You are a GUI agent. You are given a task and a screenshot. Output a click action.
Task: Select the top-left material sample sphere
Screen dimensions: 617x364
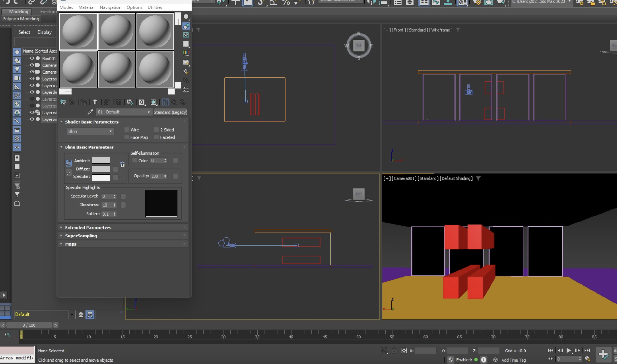point(79,31)
